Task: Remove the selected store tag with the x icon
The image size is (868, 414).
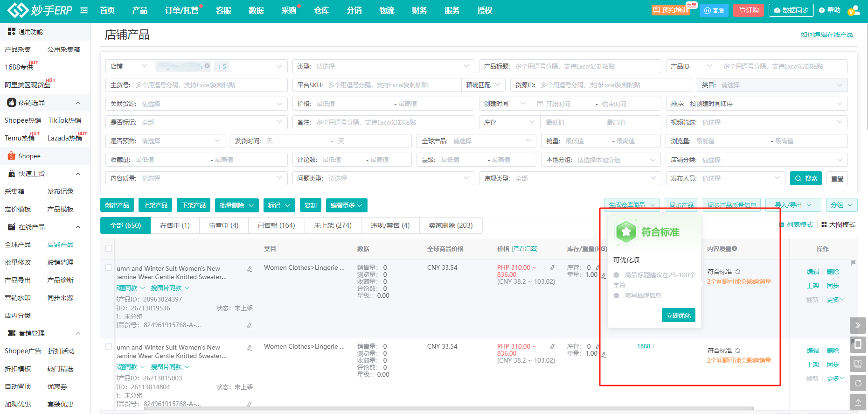Action: point(207,66)
